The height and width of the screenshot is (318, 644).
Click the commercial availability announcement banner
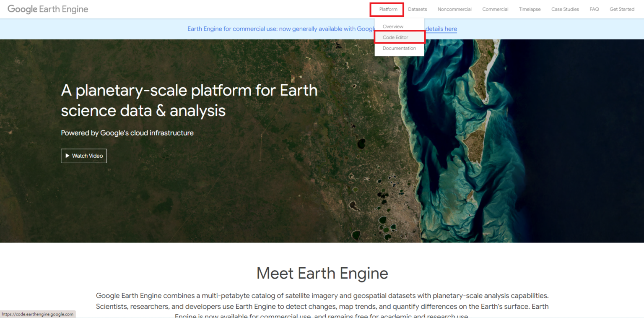click(x=293, y=29)
